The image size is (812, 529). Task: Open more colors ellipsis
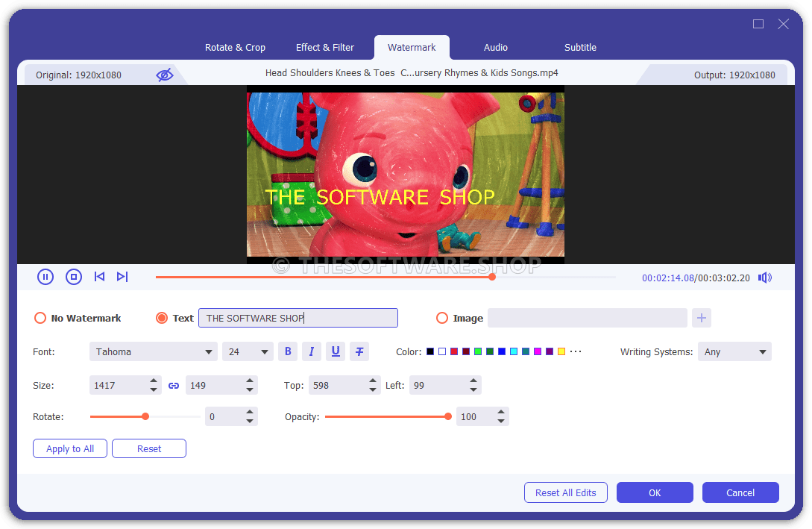576,351
